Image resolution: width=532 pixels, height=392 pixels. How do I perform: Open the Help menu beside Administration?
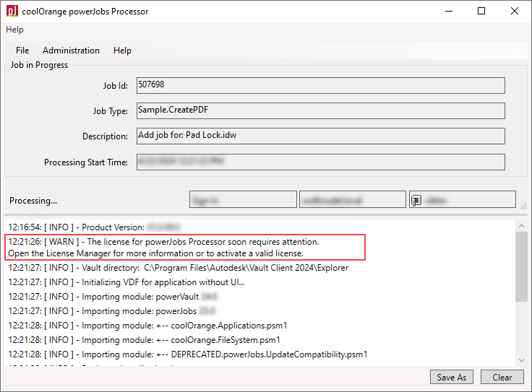click(x=122, y=51)
